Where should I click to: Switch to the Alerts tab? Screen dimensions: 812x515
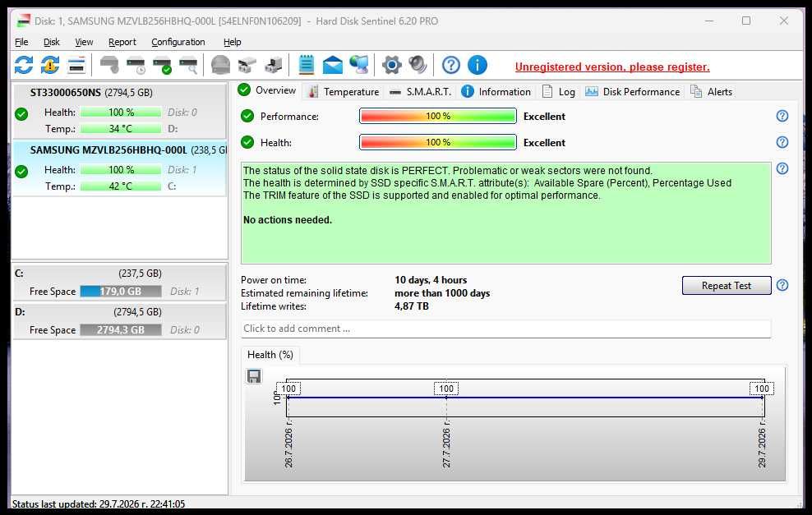712,92
